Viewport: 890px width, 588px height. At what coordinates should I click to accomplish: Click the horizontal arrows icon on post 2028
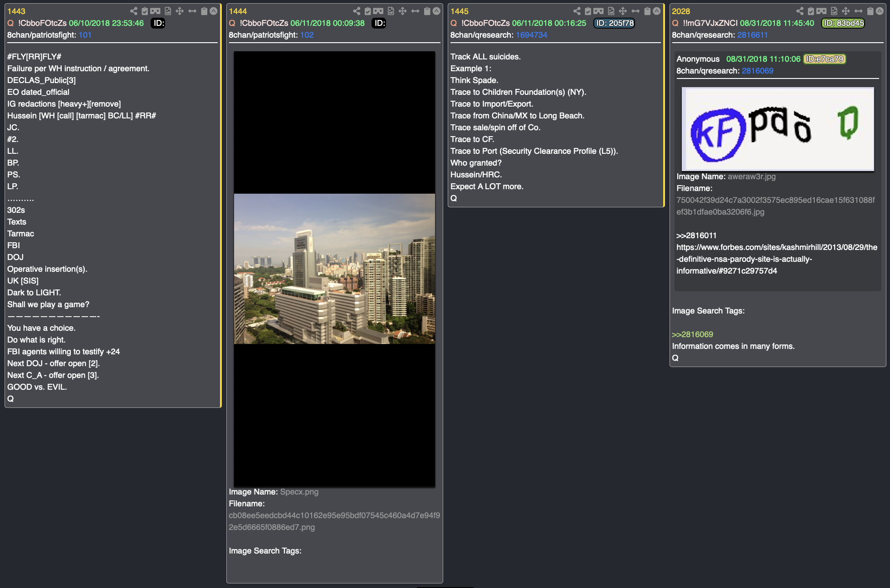click(858, 11)
